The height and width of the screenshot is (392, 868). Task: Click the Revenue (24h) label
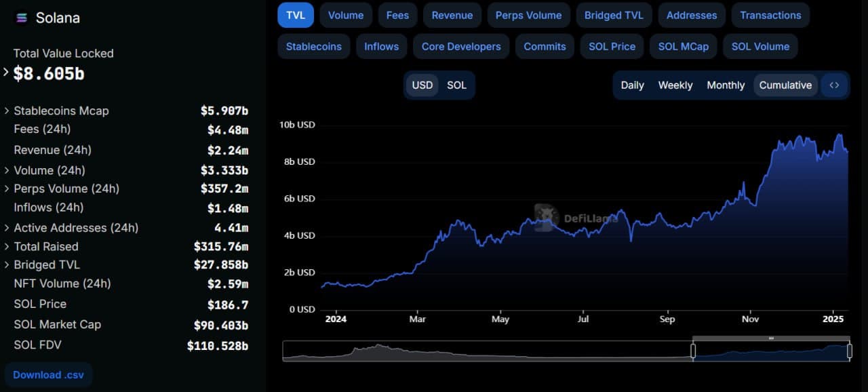52,150
